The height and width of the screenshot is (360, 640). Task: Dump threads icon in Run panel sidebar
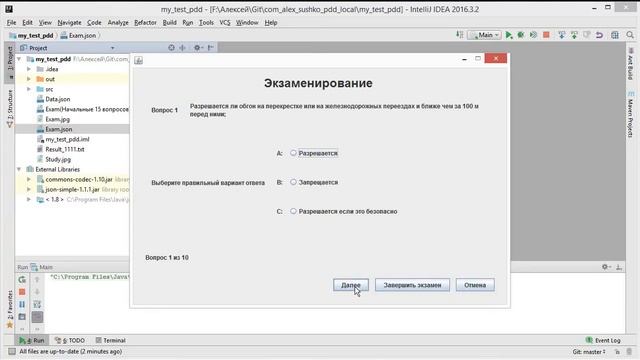pos(22,317)
